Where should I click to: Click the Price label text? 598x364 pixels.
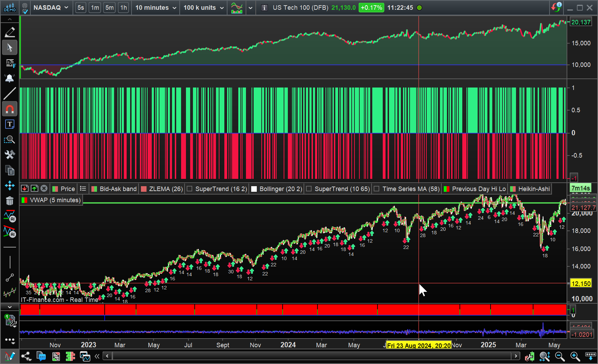(68, 189)
